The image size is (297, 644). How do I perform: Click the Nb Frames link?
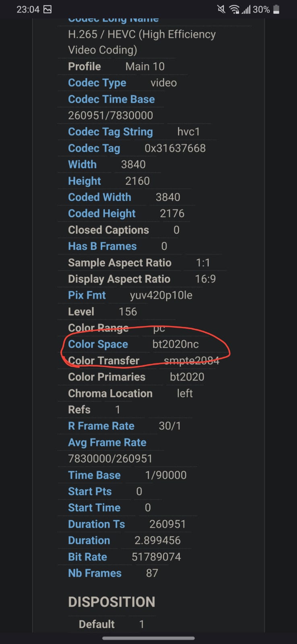(x=95, y=573)
